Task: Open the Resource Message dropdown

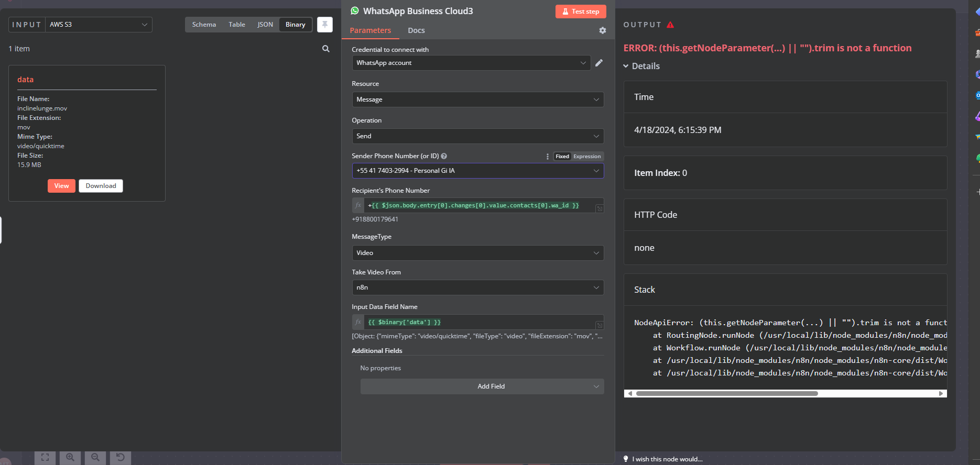Action: point(478,99)
